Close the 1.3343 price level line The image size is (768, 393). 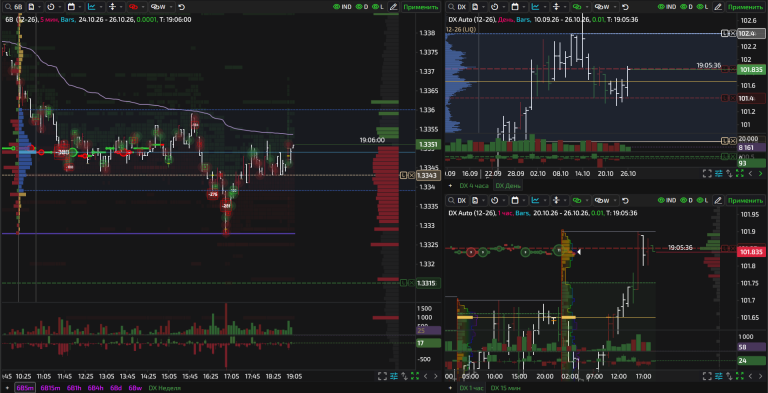pyautogui.click(x=411, y=175)
